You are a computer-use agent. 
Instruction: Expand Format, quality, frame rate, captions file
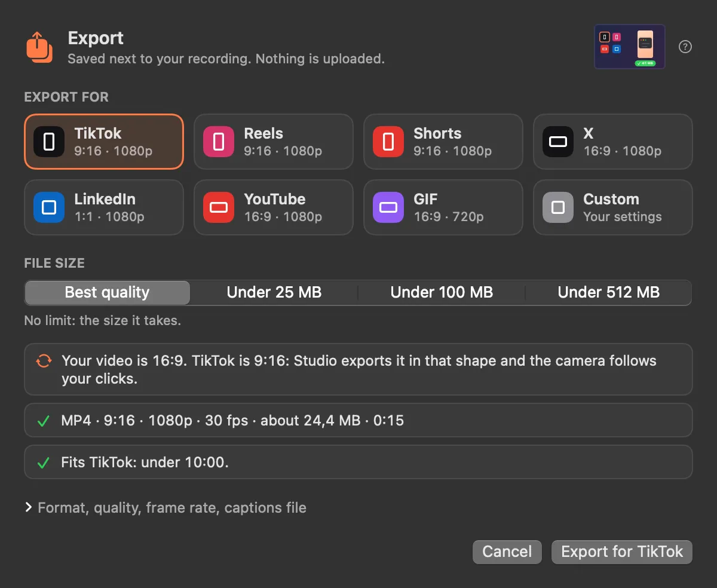click(x=166, y=508)
